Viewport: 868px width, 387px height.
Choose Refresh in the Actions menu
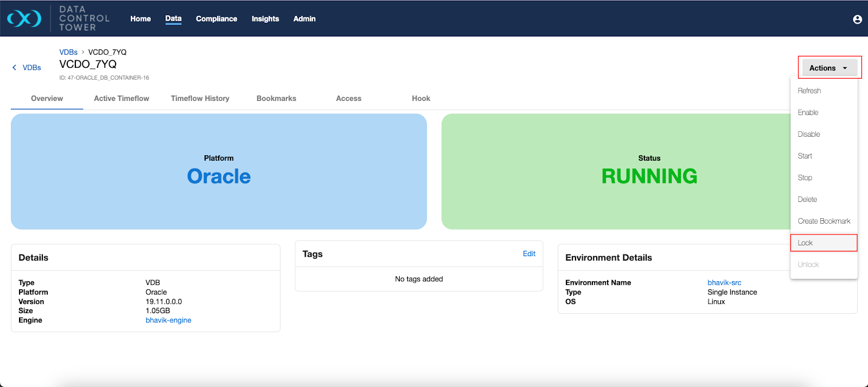pos(809,91)
